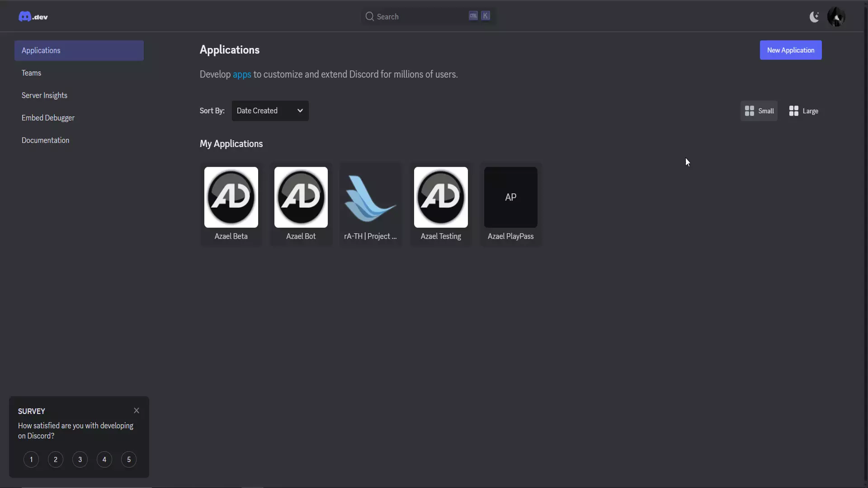Switch to Large grid view
Viewport: 868px width, 488px height.
(803, 111)
